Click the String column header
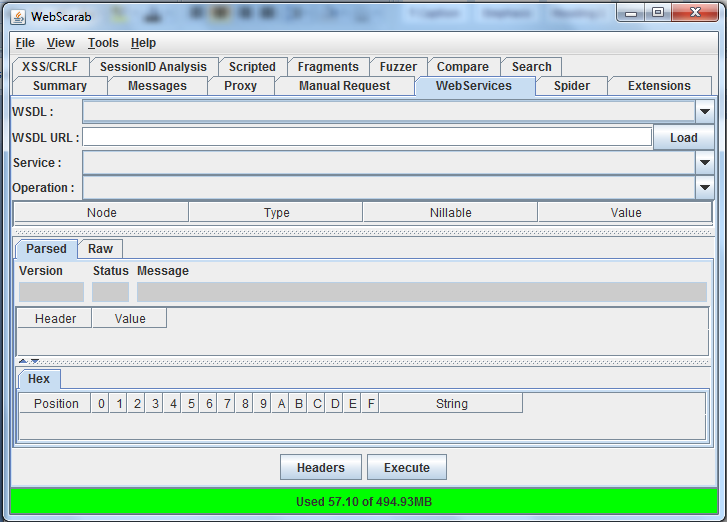 (452, 403)
